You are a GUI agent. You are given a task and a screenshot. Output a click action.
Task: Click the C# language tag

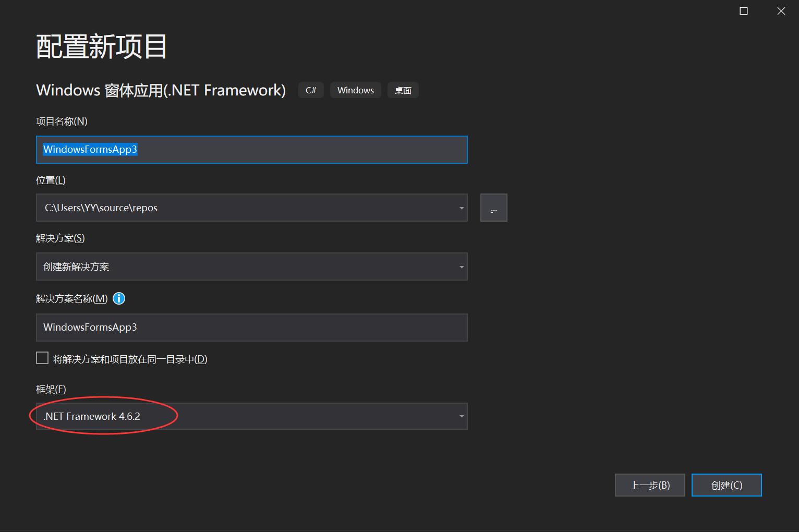point(310,90)
